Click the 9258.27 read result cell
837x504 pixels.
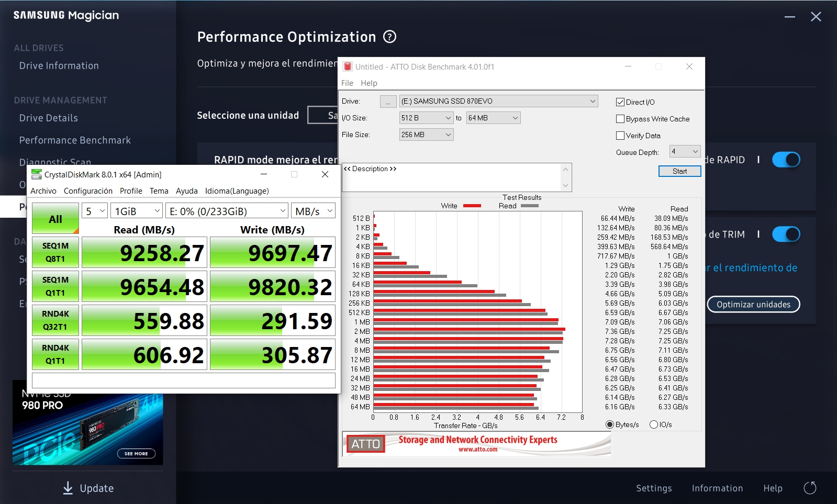pyautogui.click(x=144, y=252)
